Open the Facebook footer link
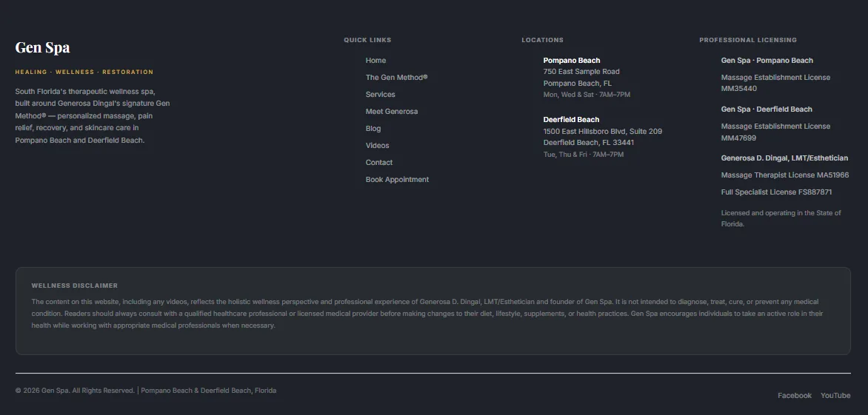 [x=795, y=396]
